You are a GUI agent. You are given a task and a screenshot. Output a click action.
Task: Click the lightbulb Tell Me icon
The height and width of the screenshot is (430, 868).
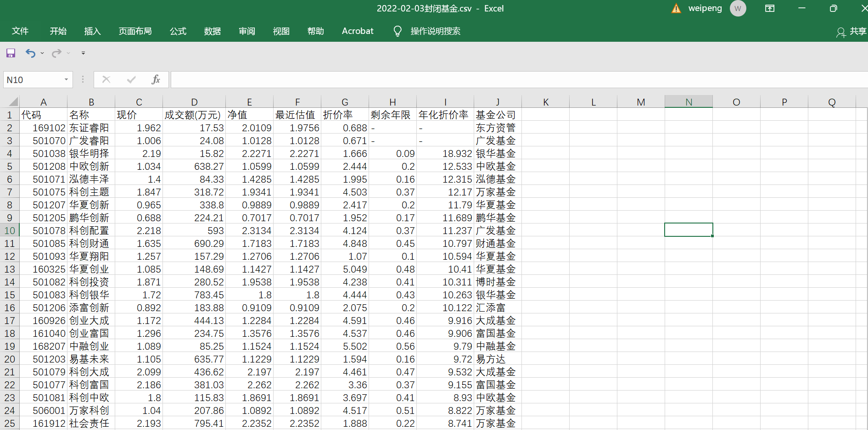398,31
